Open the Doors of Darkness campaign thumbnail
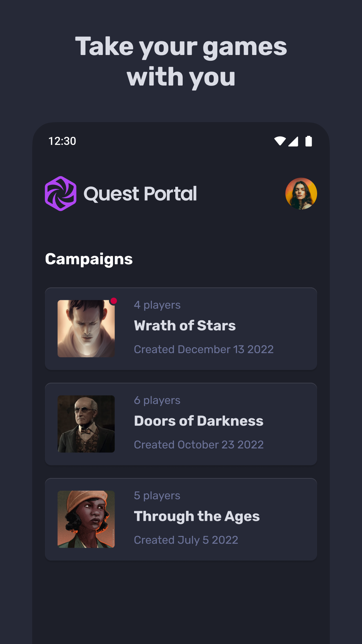This screenshot has height=644, width=362. pos(86,424)
